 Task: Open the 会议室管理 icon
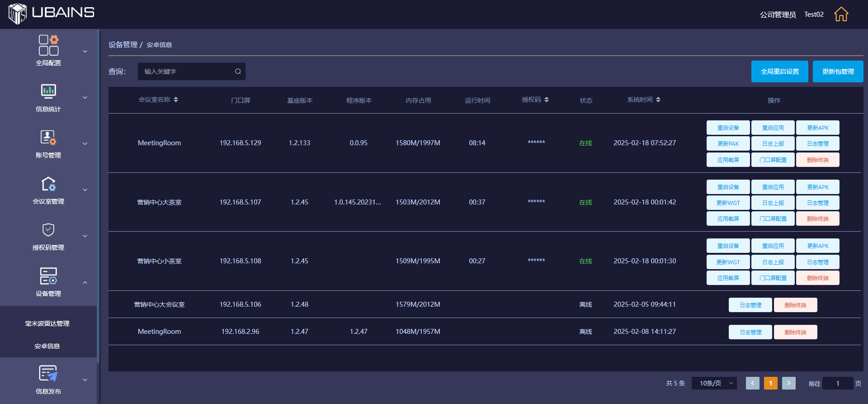48,184
